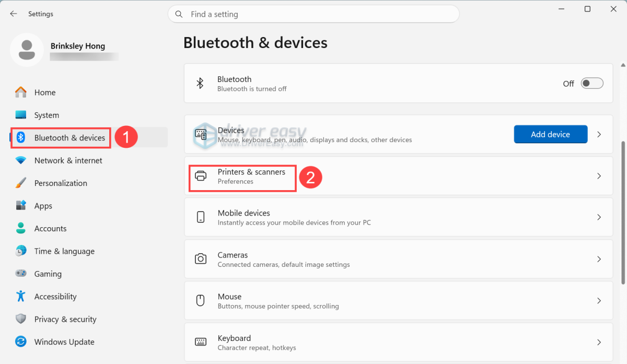Click the Windows Update sync icon
Image resolution: width=627 pixels, height=364 pixels.
pyautogui.click(x=21, y=342)
